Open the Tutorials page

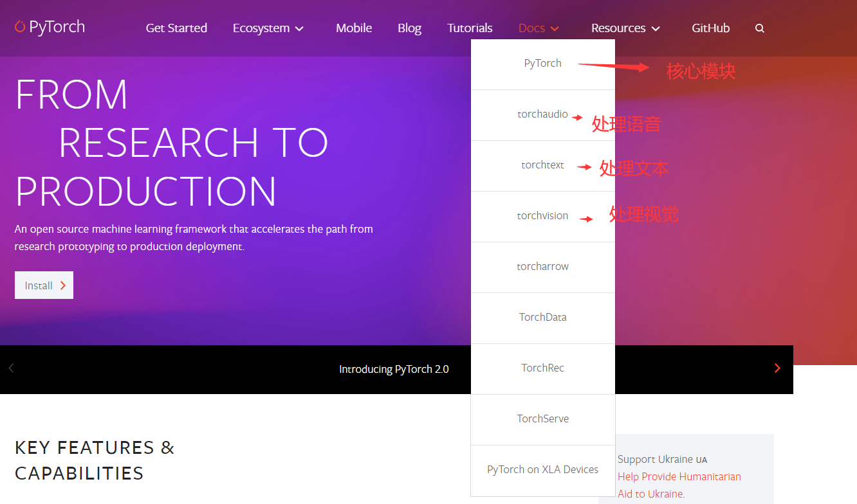click(x=470, y=28)
